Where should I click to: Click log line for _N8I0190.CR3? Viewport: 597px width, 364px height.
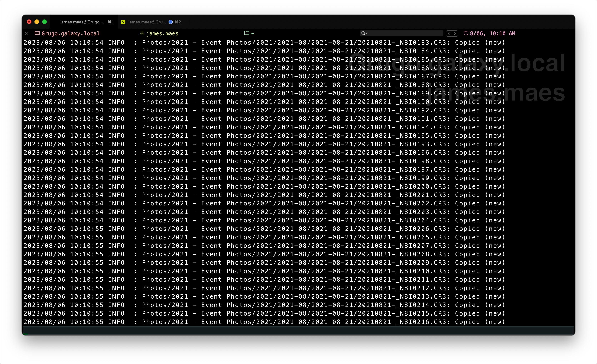pyautogui.click(x=264, y=102)
